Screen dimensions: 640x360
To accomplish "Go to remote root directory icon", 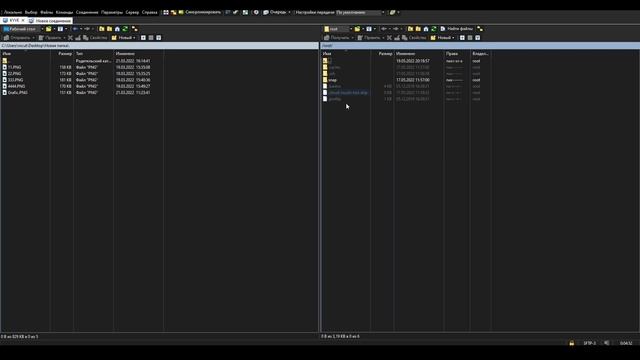I will pos(418,29).
